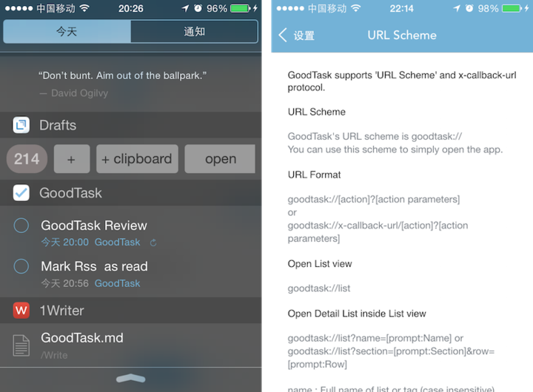Tap the GoodTask checkmark app icon
Image resolution: width=533 pixels, height=392 pixels.
point(21,193)
